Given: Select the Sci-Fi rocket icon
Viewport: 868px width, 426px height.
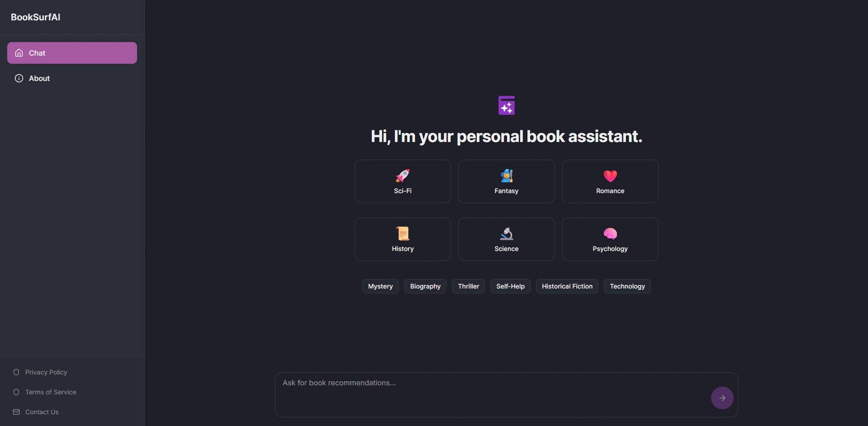Looking at the screenshot, I should 402,175.
